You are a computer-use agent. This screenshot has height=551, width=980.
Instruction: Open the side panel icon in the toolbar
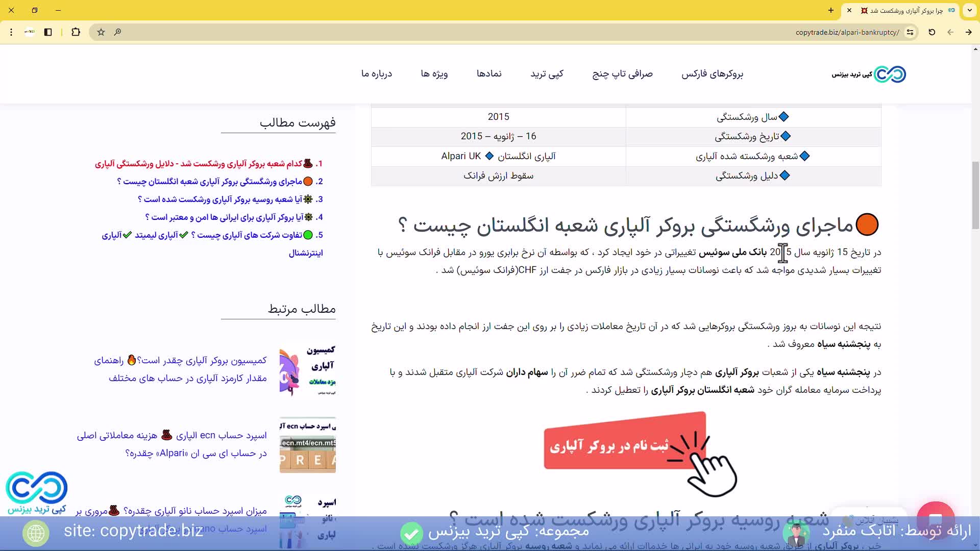tap(48, 32)
